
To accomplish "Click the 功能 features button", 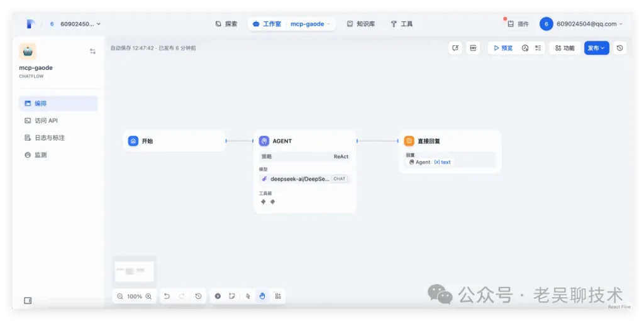I will (564, 48).
